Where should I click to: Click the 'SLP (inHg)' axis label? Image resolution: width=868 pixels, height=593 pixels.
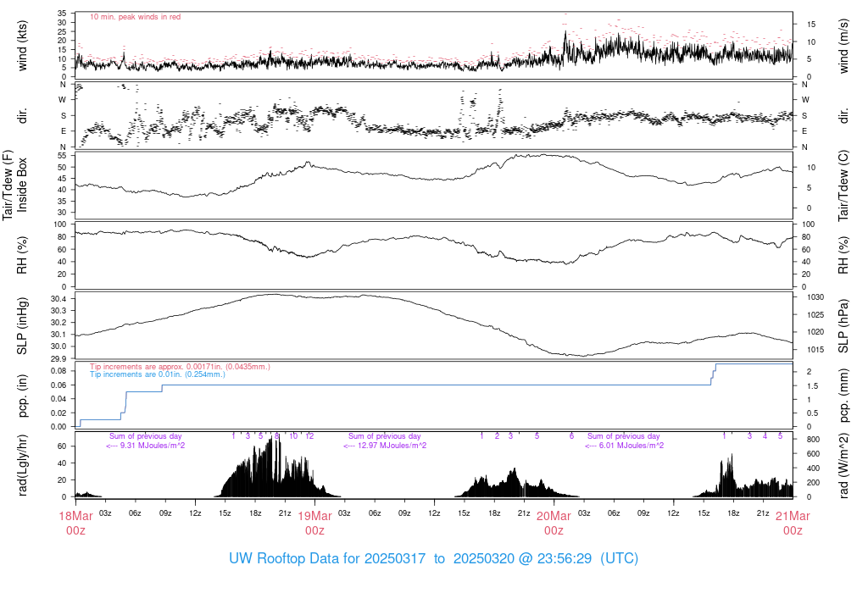click(x=22, y=325)
